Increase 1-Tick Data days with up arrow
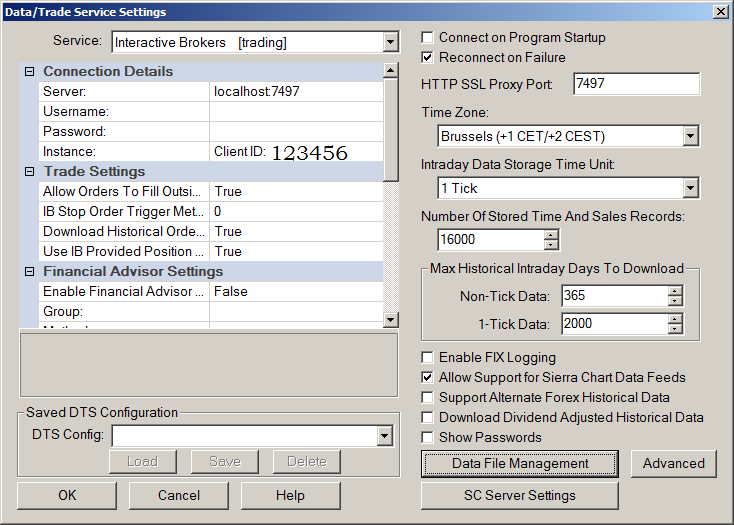 675,319
